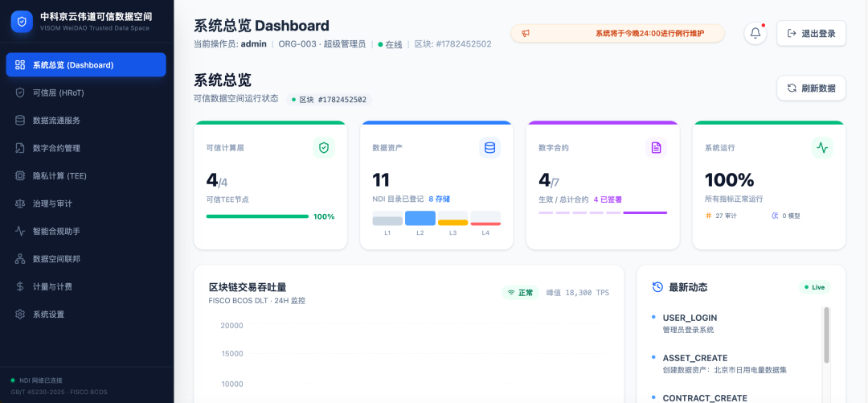Click the Dashboard grid icon in sidebar

(x=20, y=65)
